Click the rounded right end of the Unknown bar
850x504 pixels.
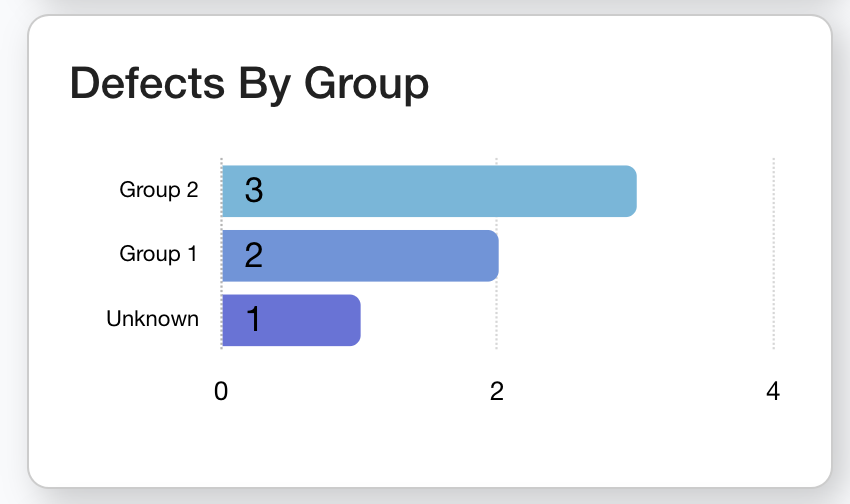point(353,320)
